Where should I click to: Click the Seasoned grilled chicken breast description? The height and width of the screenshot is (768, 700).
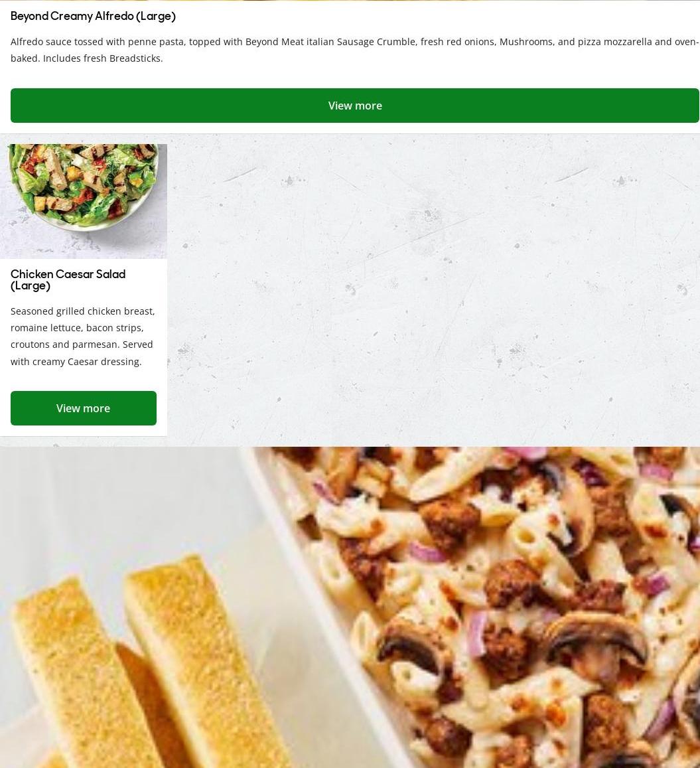pos(83,336)
